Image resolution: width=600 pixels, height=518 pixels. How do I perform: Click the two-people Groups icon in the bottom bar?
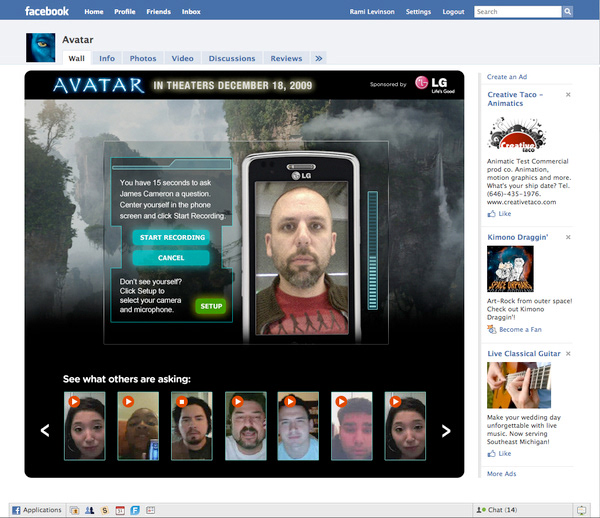pos(90,510)
